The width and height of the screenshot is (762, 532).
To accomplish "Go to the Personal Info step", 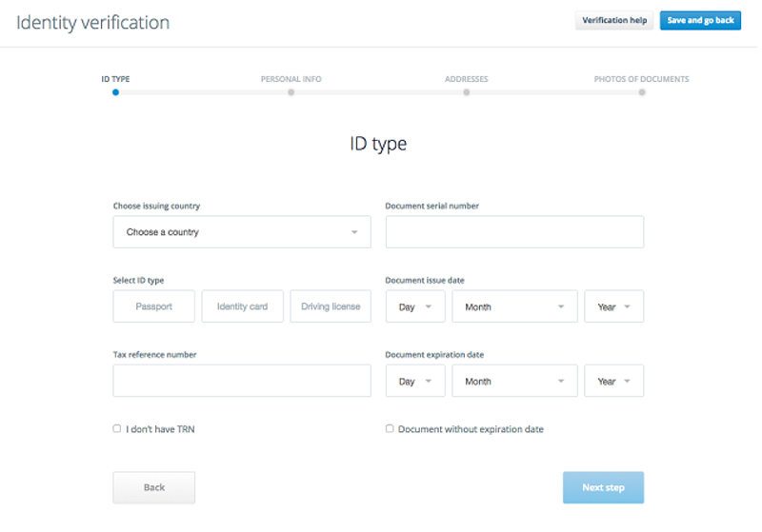I will 291,91.
